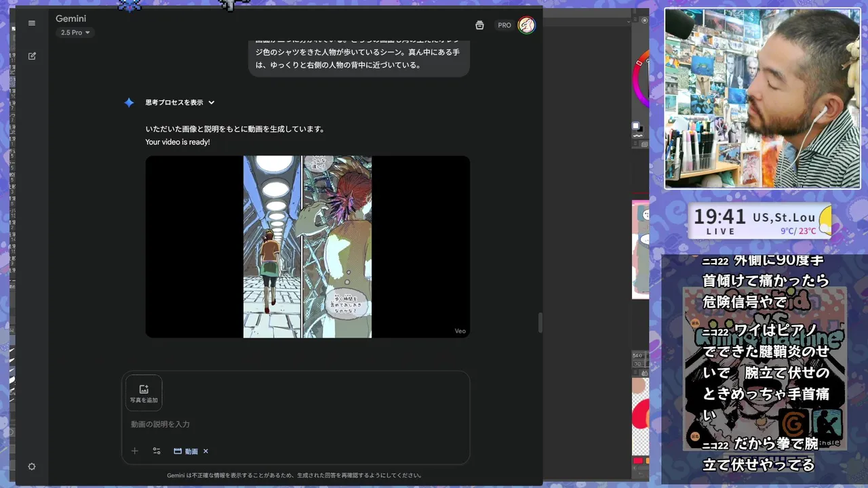Click the red color swatch in paint app
The height and width of the screenshot is (488, 868).
pyautogui.click(x=638, y=461)
